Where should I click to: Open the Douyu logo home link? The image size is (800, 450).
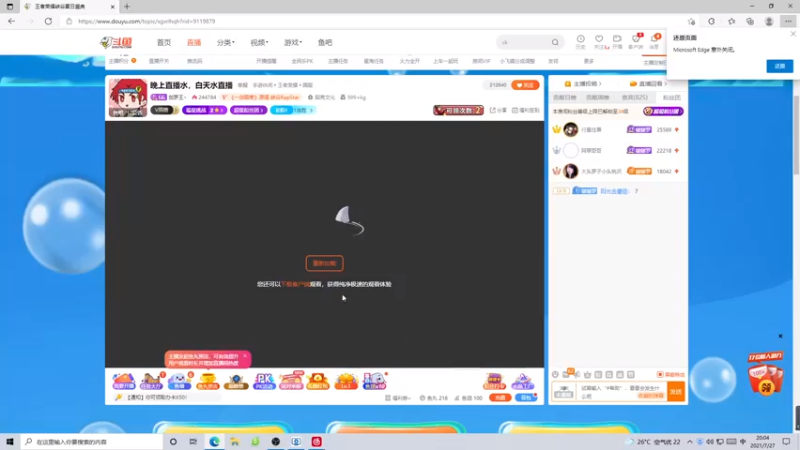116,42
